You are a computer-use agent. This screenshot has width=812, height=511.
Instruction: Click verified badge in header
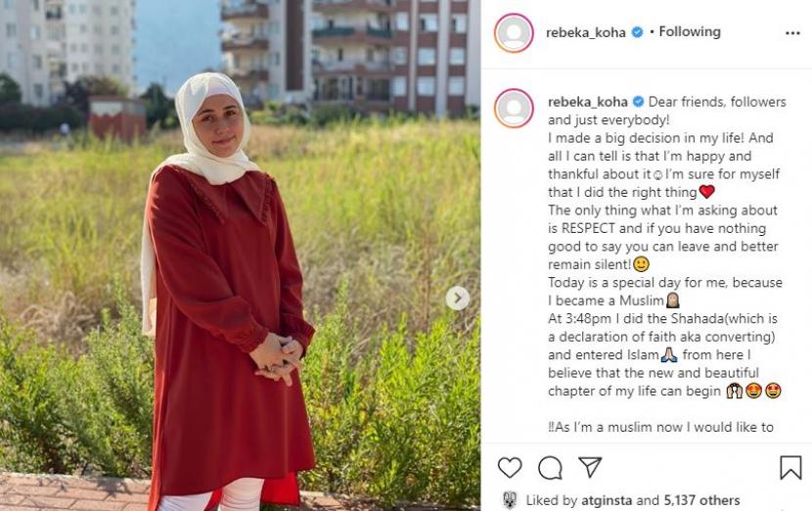[x=638, y=32]
